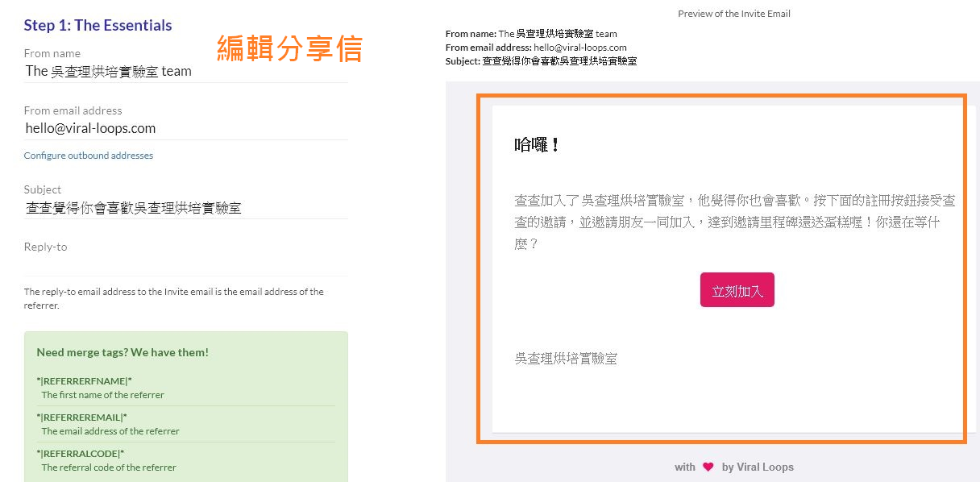Click the 立刻加入 button in preview
The image size is (980, 482).
point(737,290)
